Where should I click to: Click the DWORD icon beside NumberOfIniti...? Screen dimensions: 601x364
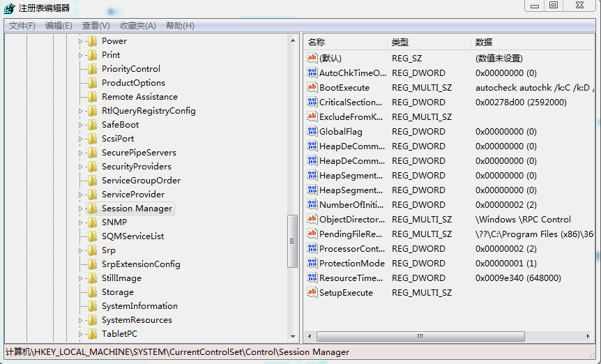[312, 204]
